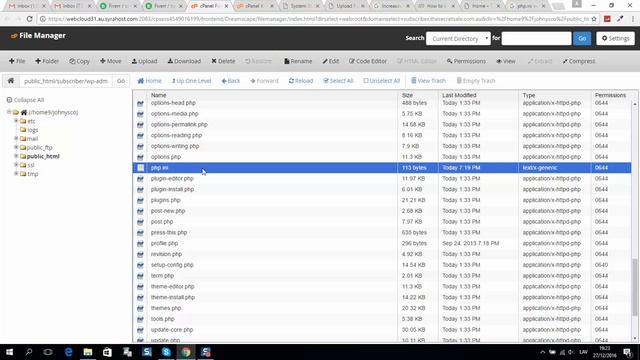Click Select All
The image size is (640, 360).
338,81
